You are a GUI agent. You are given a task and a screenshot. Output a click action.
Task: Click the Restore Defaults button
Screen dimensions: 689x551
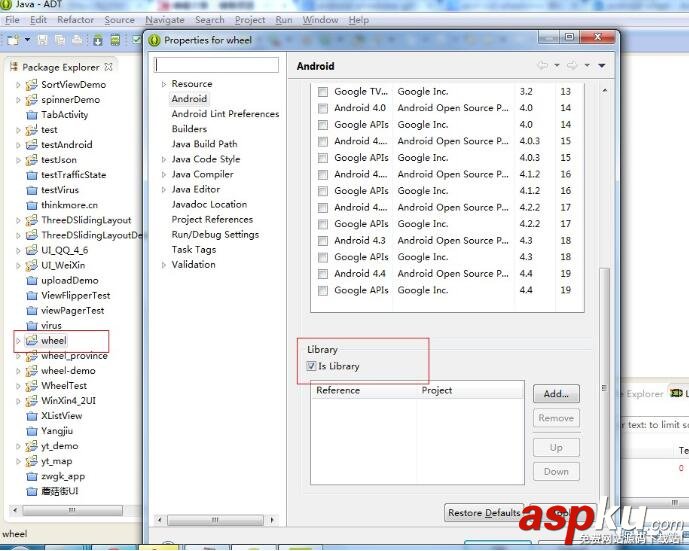[x=484, y=513]
